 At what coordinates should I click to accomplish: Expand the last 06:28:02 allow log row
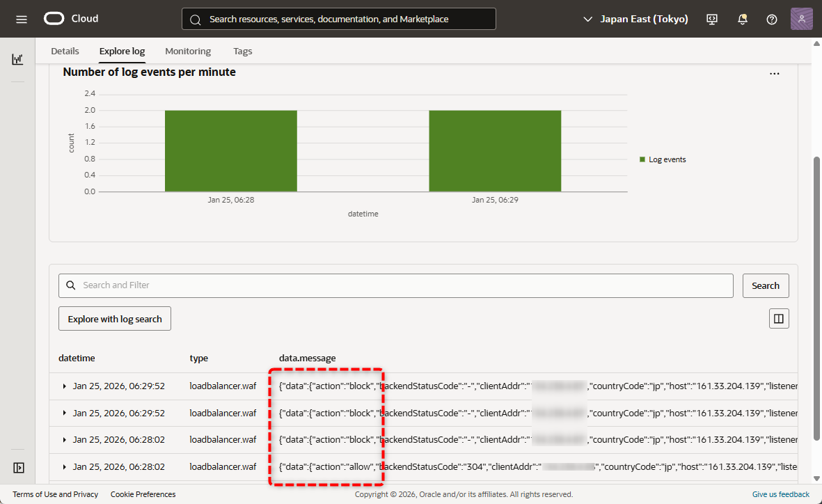pos(65,467)
